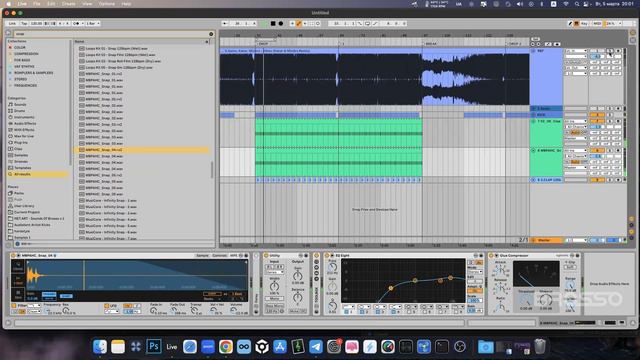Clear the browser search field

[x=211, y=34]
